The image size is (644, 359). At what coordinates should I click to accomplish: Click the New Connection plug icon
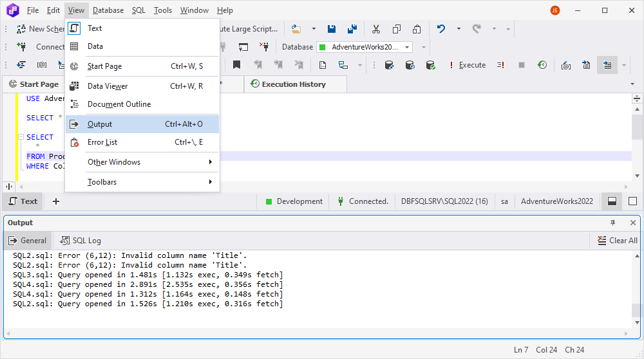coord(21,47)
